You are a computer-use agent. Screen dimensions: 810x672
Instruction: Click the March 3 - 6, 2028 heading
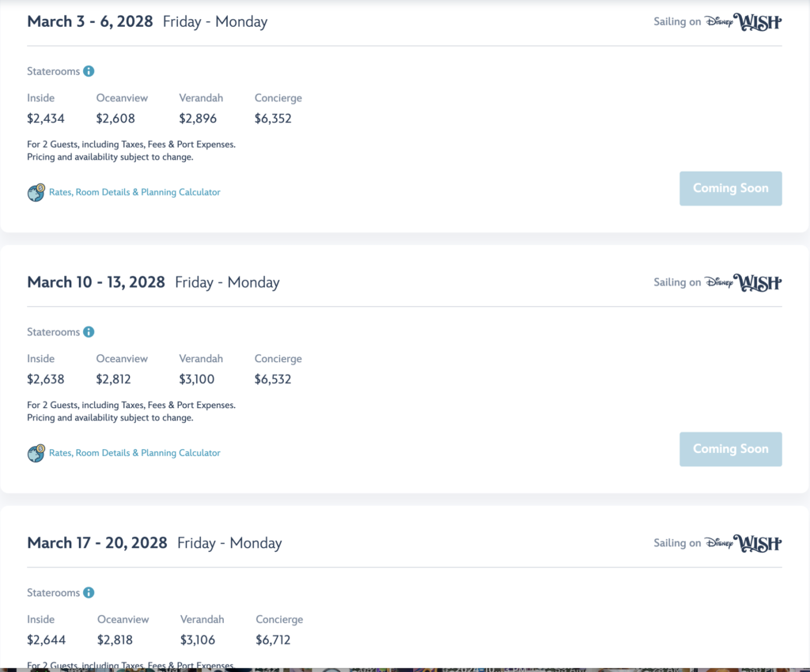(90, 21)
